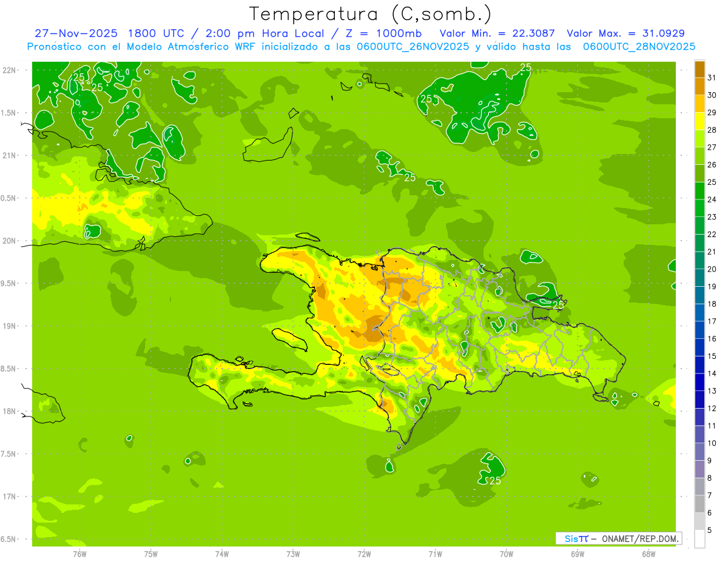Click 'Valor Min. = 22.3087' text
728x562 pixels.
497,33
